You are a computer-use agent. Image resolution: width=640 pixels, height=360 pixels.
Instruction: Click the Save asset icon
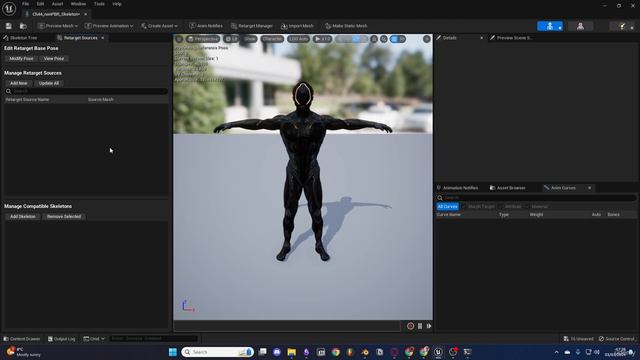[9, 26]
